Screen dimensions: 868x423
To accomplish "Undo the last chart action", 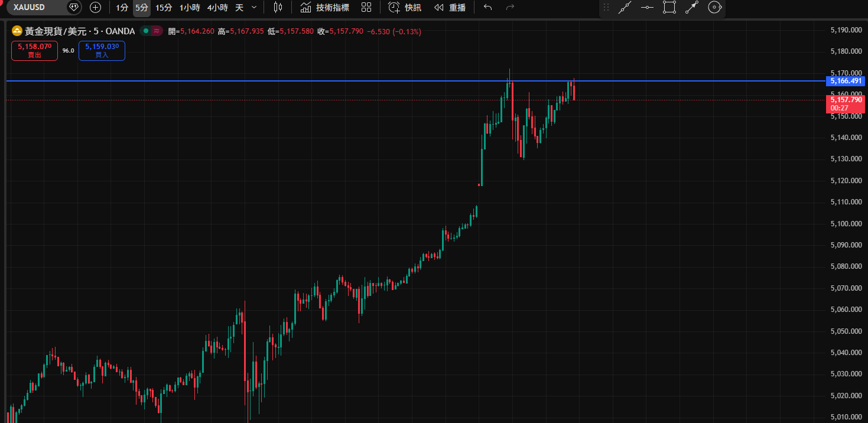I will (x=487, y=8).
